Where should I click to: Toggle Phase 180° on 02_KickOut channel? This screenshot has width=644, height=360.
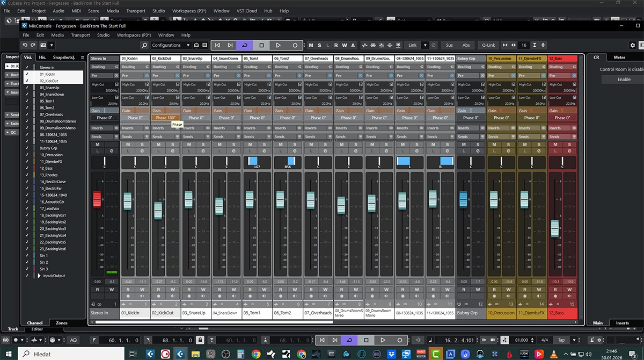[165, 118]
